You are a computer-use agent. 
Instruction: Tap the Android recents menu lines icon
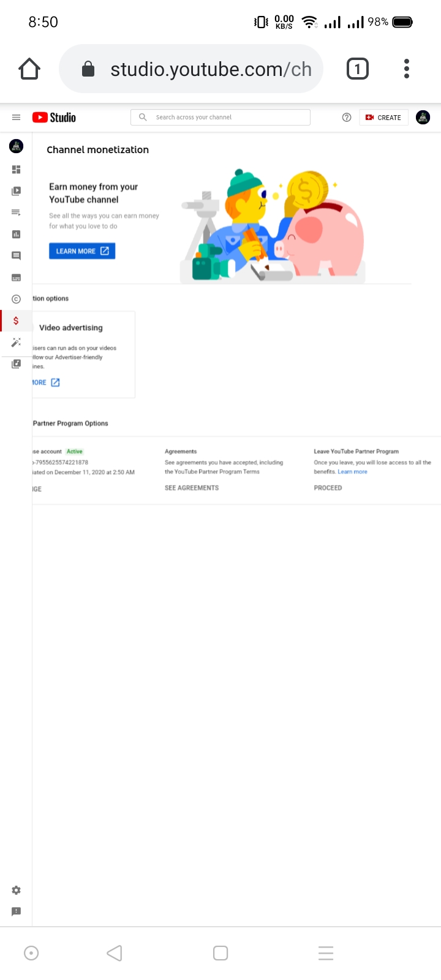tap(326, 953)
